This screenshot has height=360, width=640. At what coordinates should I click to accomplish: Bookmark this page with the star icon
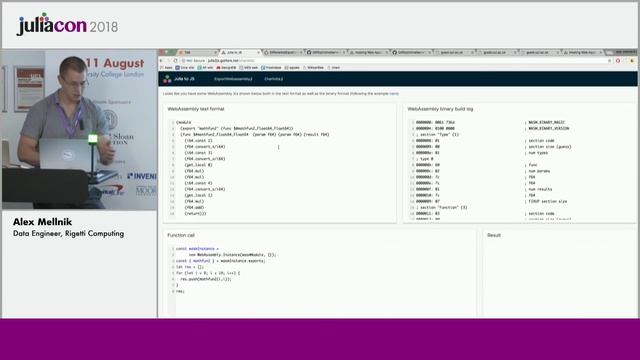pyautogui.click(x=609, y=60)
